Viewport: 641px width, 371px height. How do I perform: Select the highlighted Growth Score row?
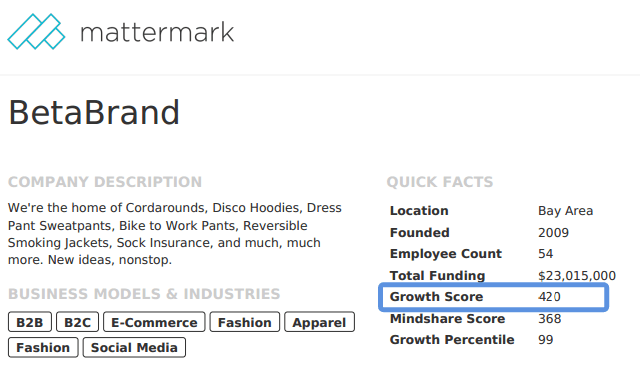point(493,297)
